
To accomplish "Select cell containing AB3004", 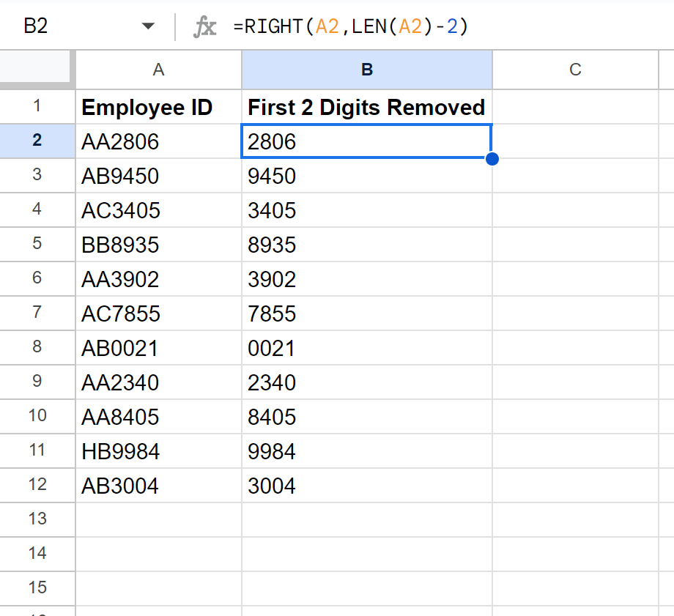I will pyautogui.click(x=159, y=486).
